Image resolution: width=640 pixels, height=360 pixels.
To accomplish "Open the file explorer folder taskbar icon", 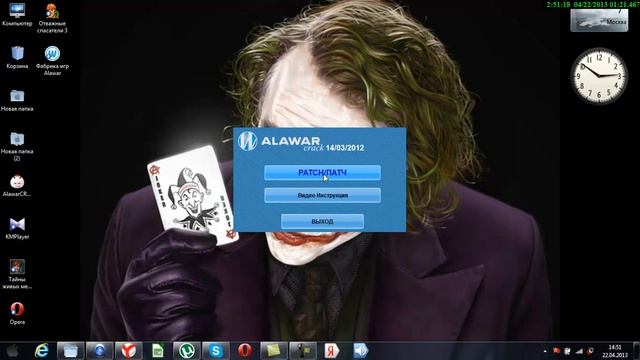I will [71, 351].
